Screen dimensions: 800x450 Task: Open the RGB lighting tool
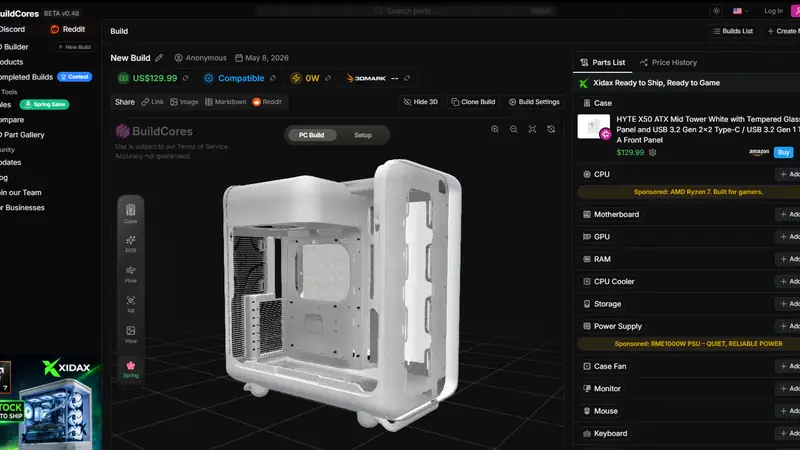131,243
